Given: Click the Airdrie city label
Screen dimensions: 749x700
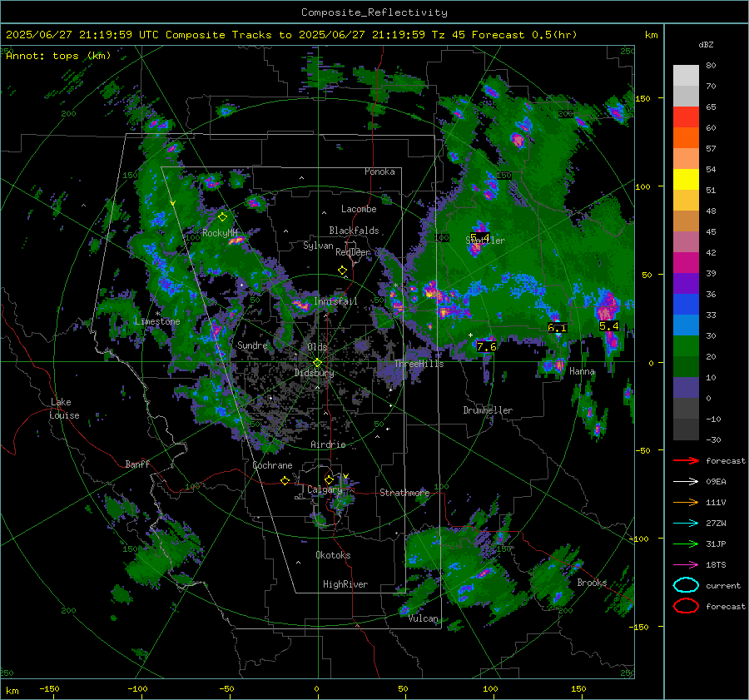Looking at the screenshot, I should pyautogui.click(x=328, y=444).
